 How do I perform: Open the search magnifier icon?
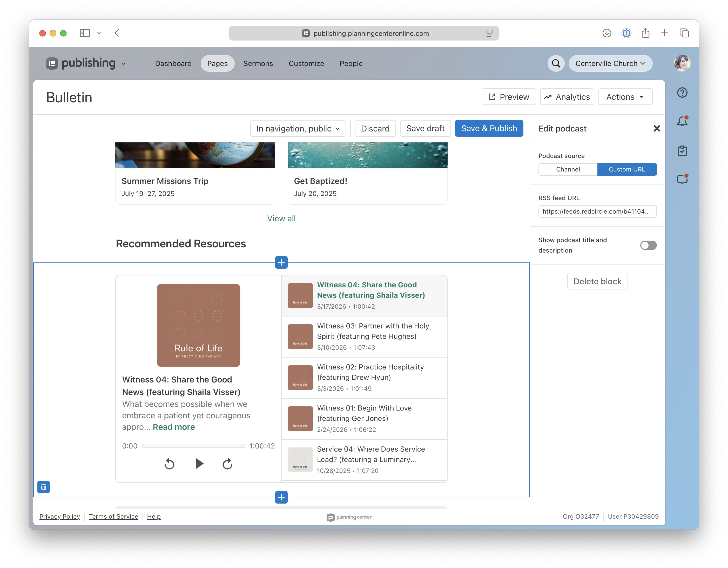(x=556, y=63)
